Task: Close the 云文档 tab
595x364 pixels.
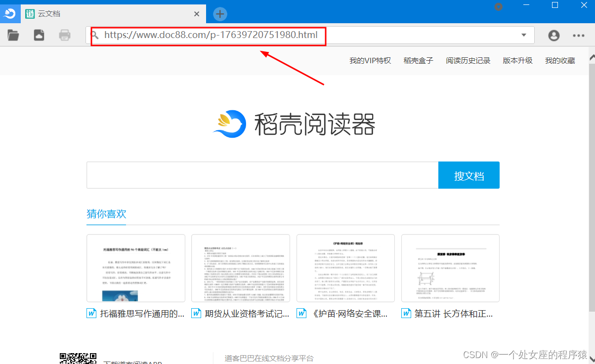Action: click(197, 14)
